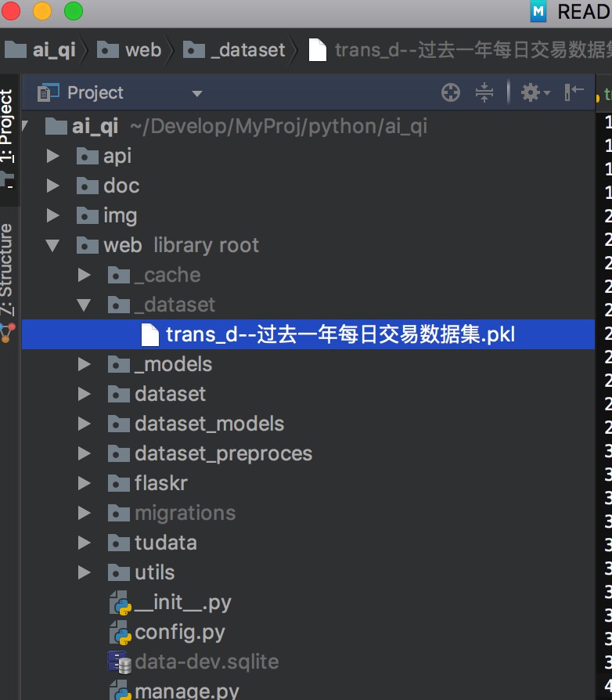Click web in the breadcrumb bar

[129, 50]
